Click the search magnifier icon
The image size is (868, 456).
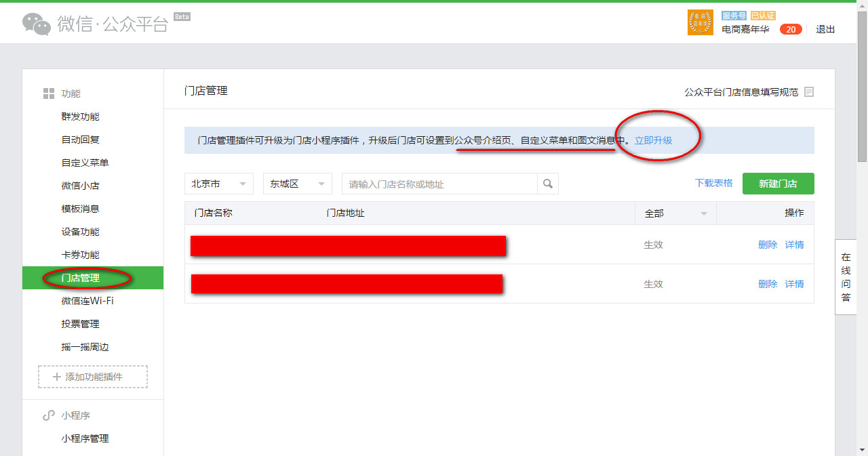(x=548, y=184)
